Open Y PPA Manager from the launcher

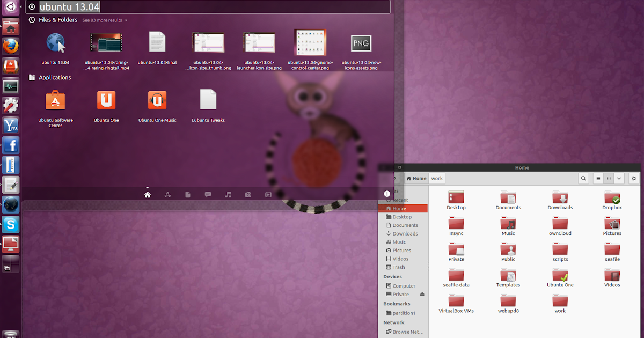point(11,125)
